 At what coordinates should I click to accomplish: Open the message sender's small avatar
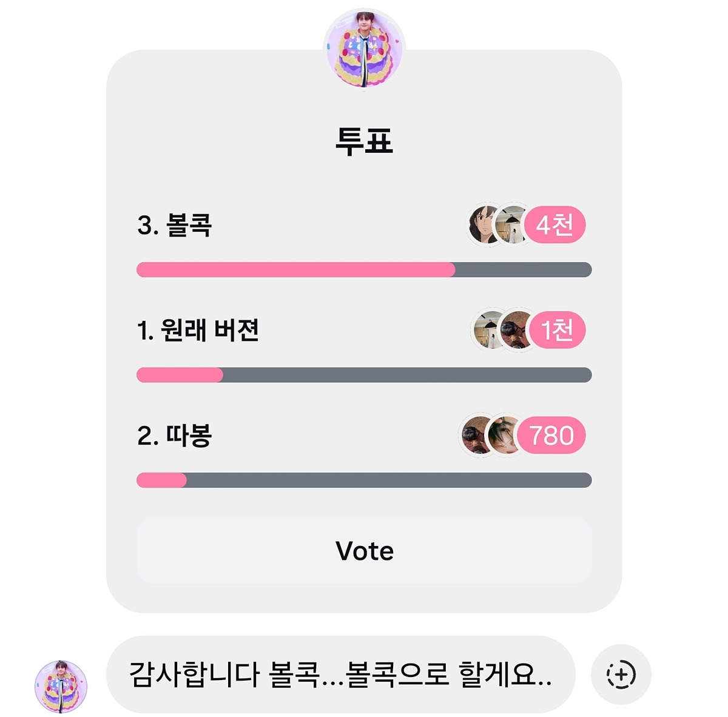[x=61, y=686]
